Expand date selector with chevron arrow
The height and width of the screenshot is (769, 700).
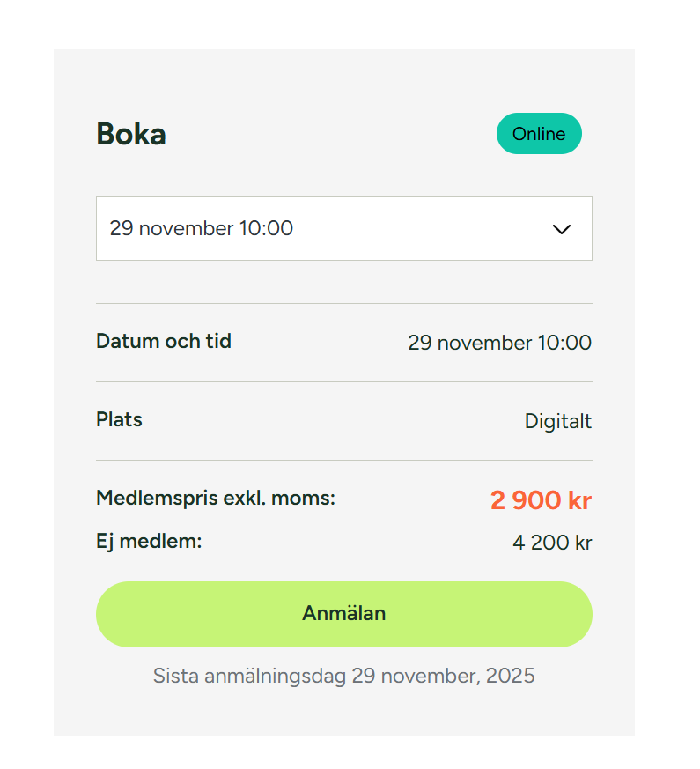tap(561, 229)
